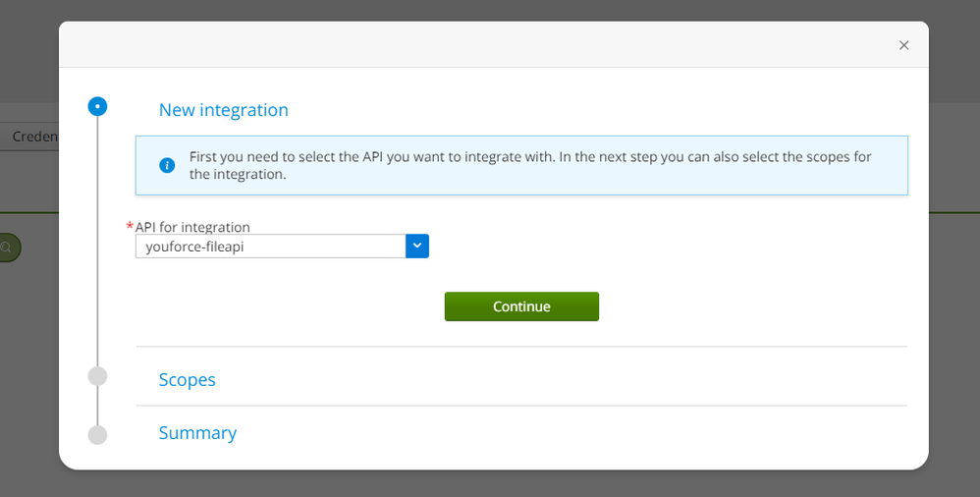This screenshot has width=980, height=497.
Task: Click the stepper line between New integration and Scopes
Action: 97,246
